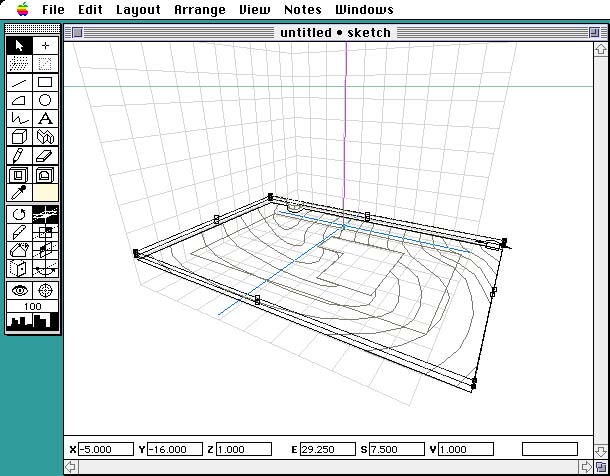
Task: Select the 3D cube tool
Action: point(19,137)
